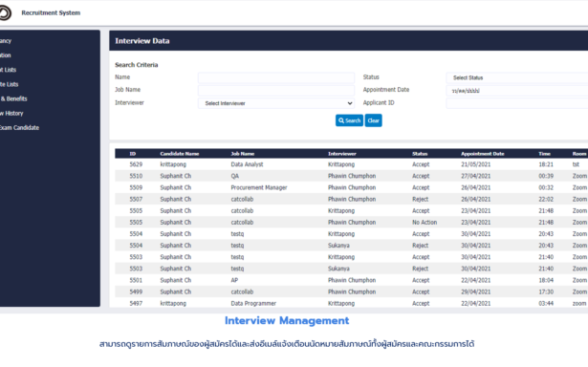Focus the Job Name search field
The height and width of the screenshot is (367, 588).
(x=276, y=91)
